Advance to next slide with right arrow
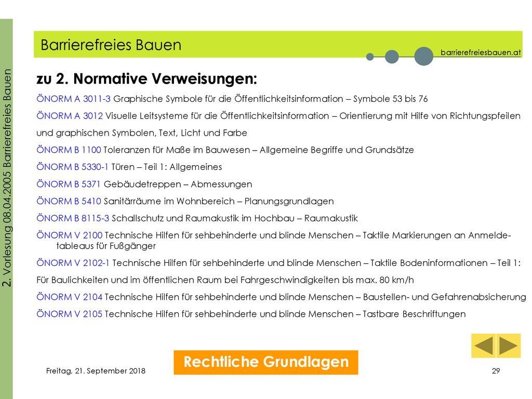532x399 pixels. (509, 345)
